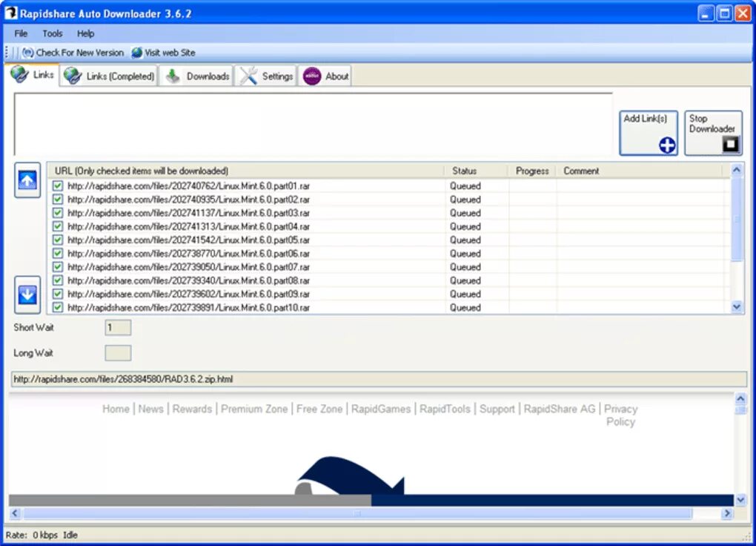756x546 pixels.
Task: Click the RapidShare AG link
Action: pos(560,409)
